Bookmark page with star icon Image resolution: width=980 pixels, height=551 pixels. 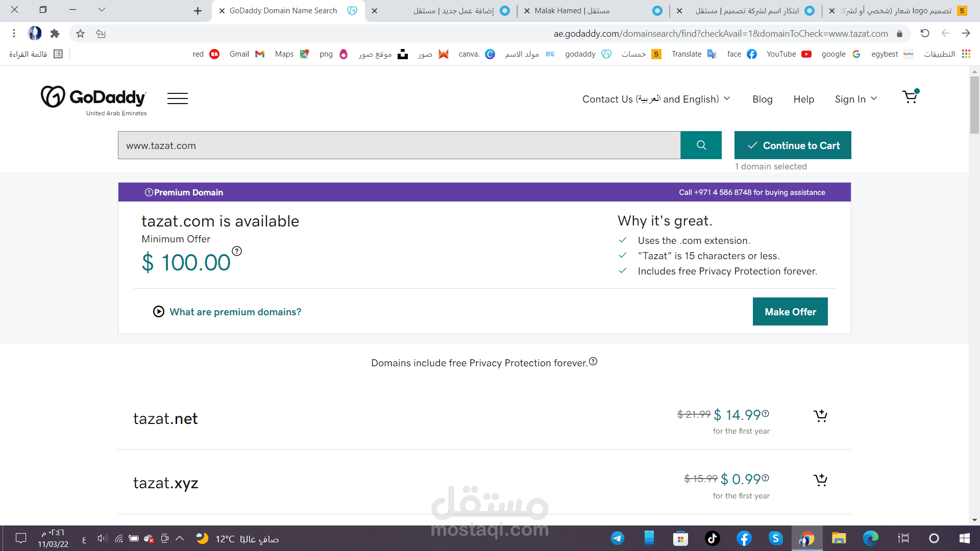pyautogui.click(x=80, y=34)
